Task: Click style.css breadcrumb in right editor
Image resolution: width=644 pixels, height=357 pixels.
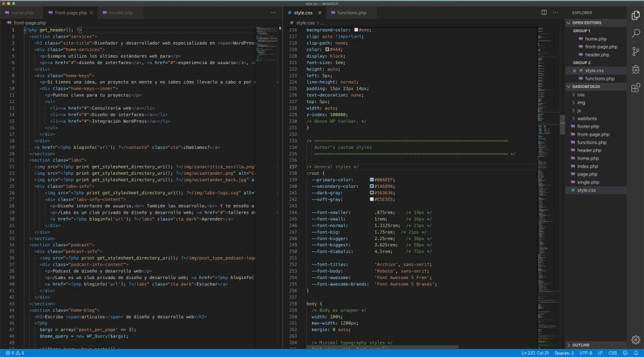Action: click(305, 23)
